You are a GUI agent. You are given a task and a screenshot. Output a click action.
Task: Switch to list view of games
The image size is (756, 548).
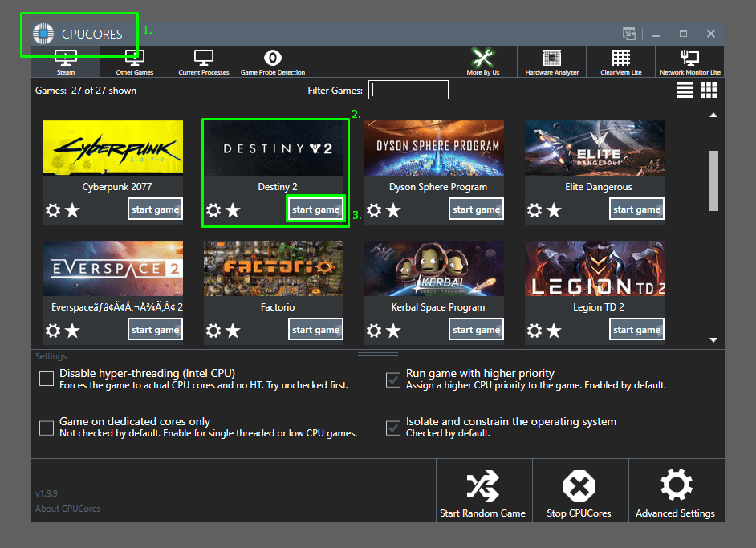(x=684, y=90)
